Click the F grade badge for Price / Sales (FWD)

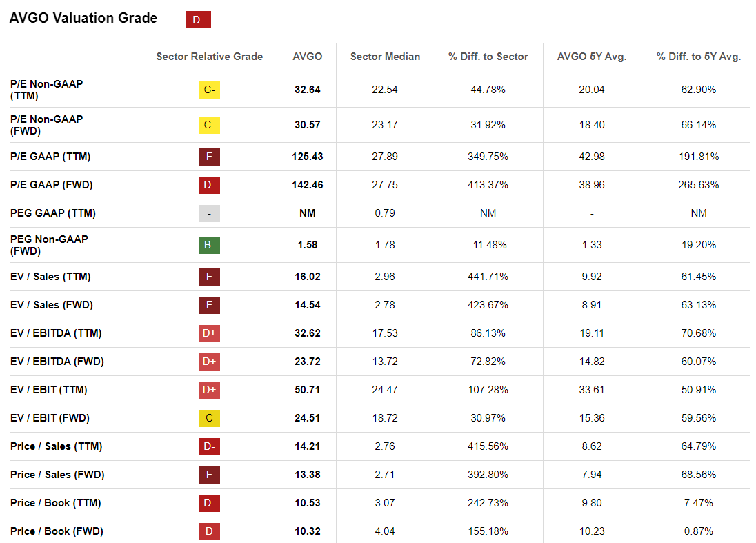coord(210,475)
